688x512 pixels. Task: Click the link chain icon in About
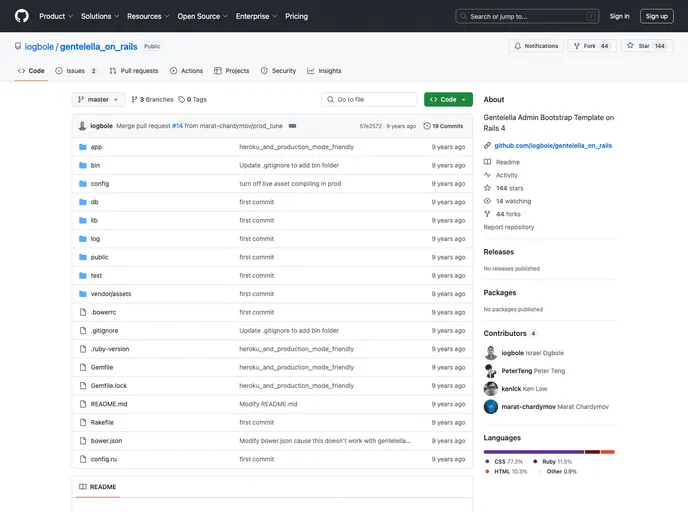487,146
